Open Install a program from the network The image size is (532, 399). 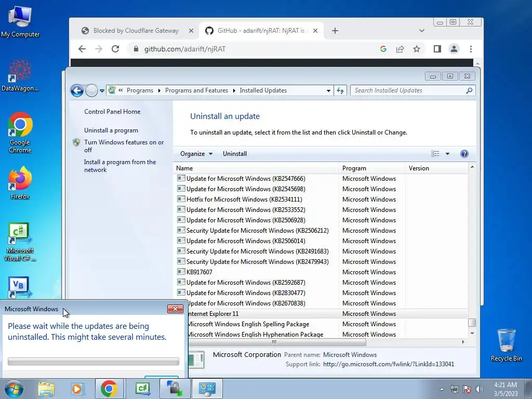tap(120, 166)
